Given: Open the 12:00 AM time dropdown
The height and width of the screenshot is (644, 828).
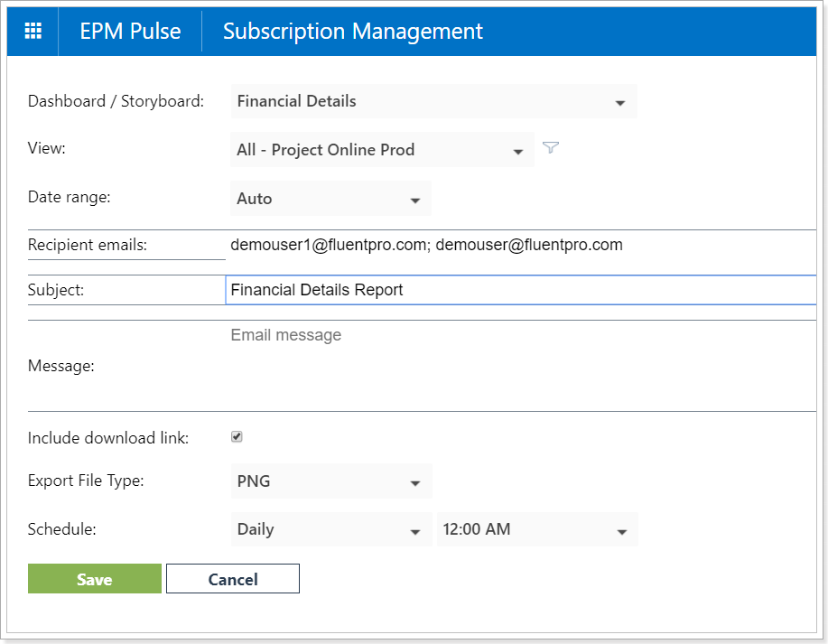Looking at the screenshot, I should 537,529.
